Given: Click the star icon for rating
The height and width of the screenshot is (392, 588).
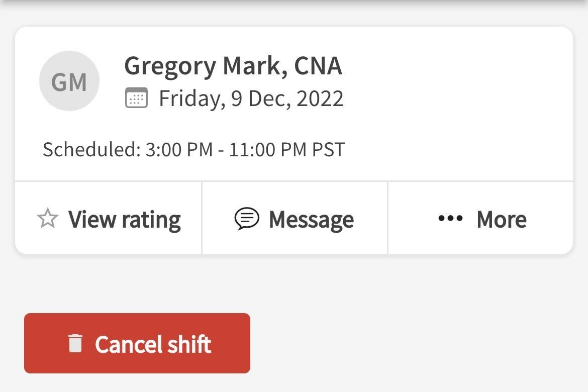Looking at the screenshot, I should [48, 219].
